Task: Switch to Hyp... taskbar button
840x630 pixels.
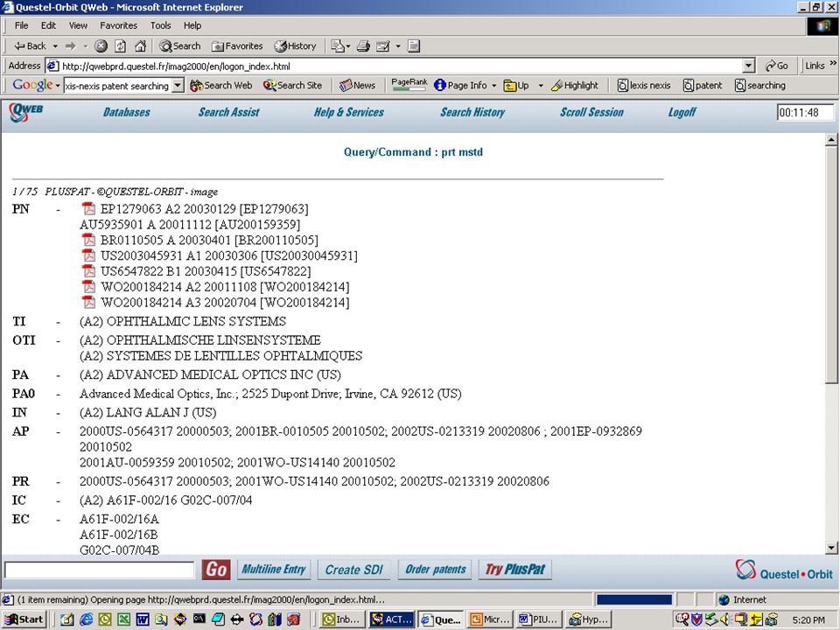Action: click(x=588, y=619)
